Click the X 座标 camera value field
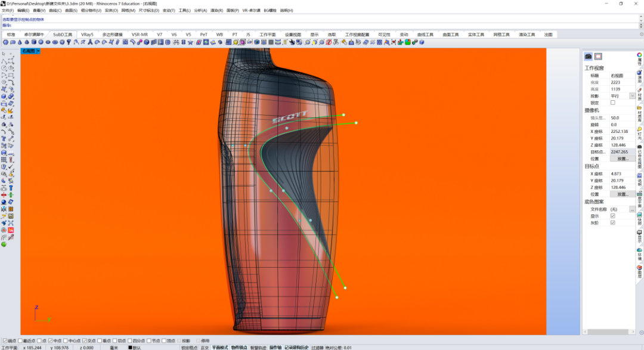644x350 pixels. click(x=622, y=131)
